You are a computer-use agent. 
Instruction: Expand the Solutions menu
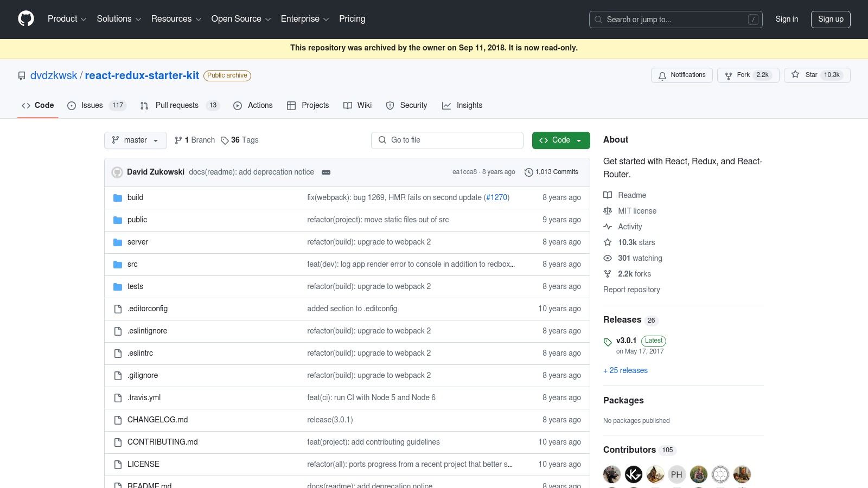[x=119, y=19]
